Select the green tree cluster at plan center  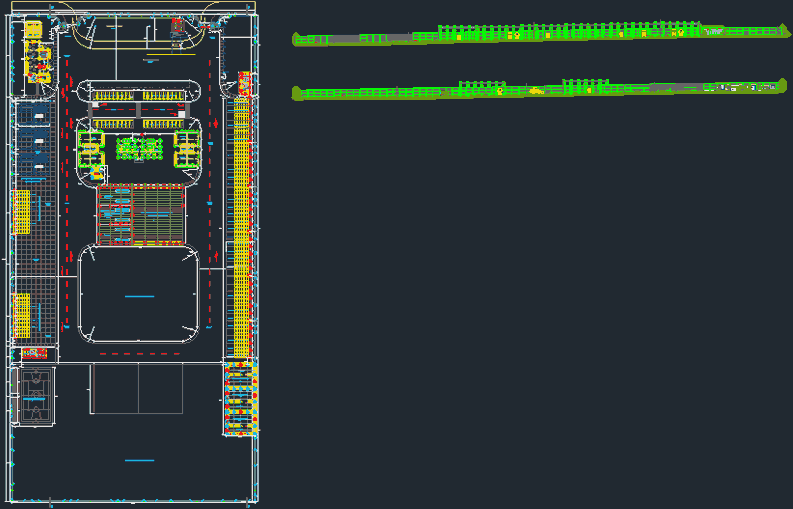click(139, 149)
